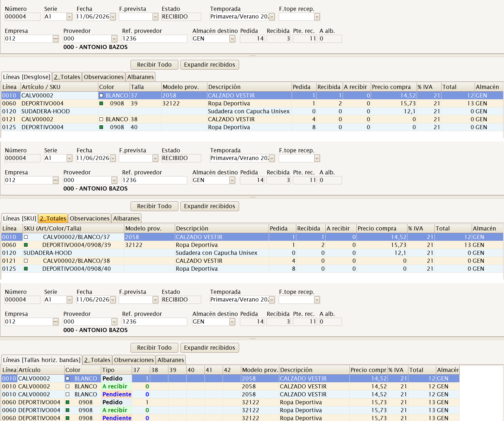Select the Líneas [SKU] tab
Viewport: 504px width, 421px height.
(x=20, y=218)
